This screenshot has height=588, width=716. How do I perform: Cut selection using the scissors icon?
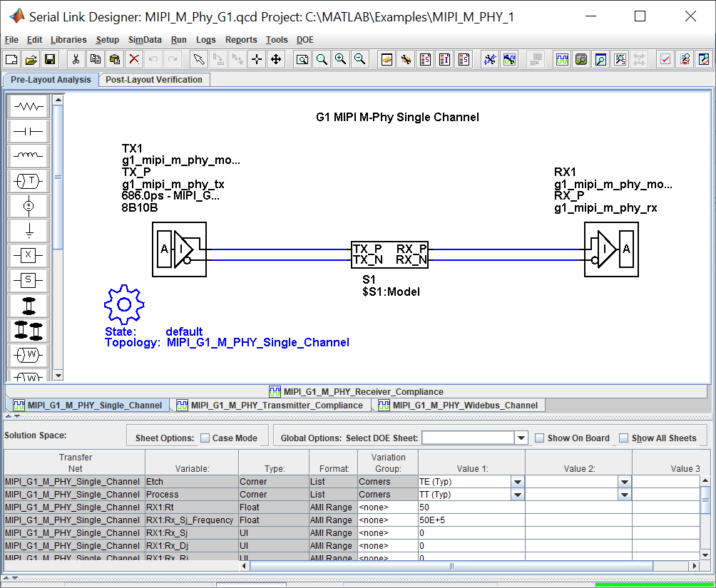[x=76, y=59]
